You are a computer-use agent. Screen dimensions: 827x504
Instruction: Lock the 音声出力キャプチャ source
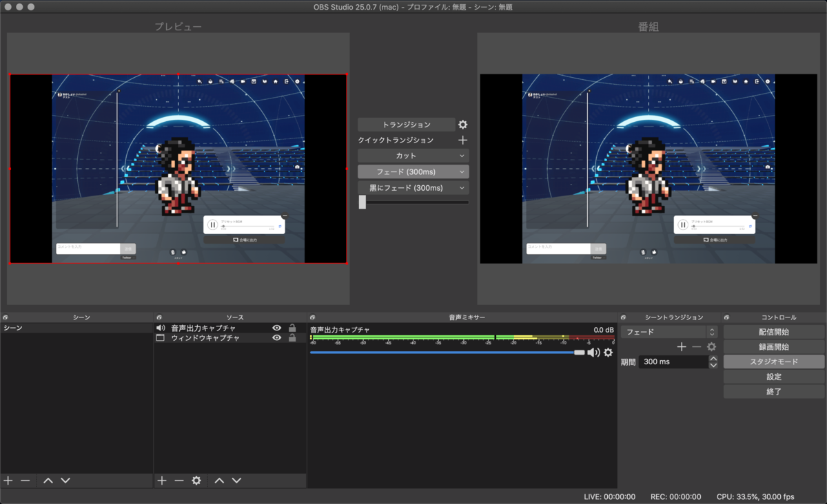click(292, 328)
